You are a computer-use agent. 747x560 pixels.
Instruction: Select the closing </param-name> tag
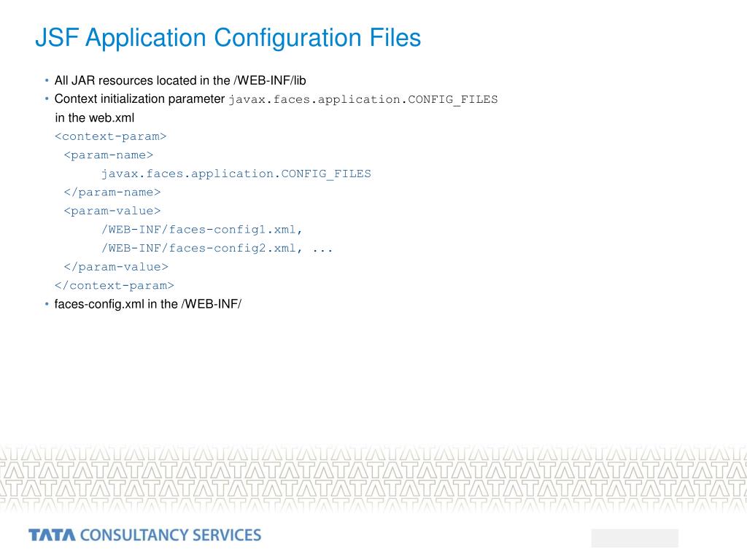coord(112,192)
